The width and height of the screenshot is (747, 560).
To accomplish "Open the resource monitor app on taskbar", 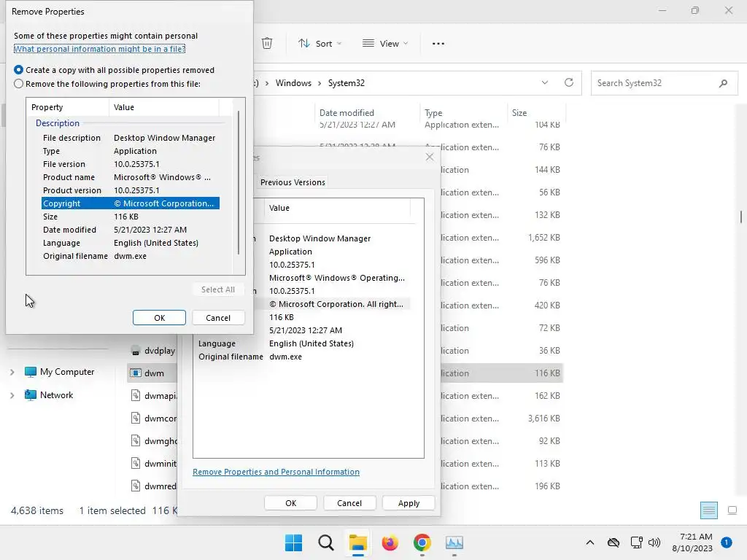I will pos(454,542).
